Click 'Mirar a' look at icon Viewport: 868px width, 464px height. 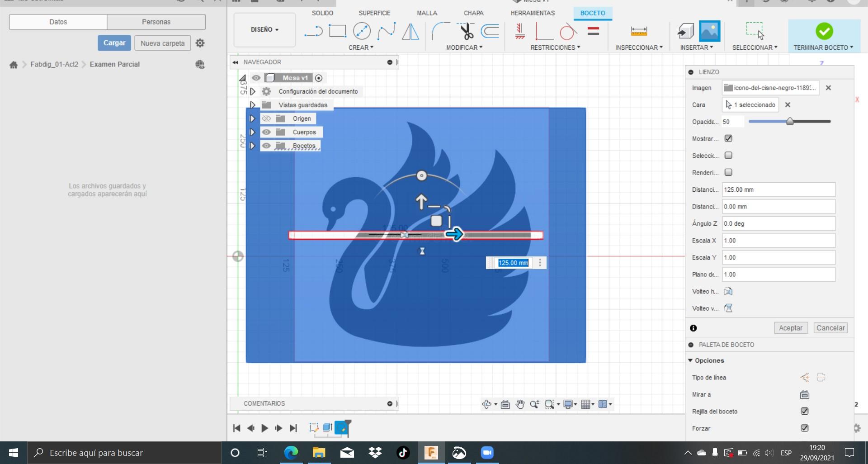[x=805, y=394]
